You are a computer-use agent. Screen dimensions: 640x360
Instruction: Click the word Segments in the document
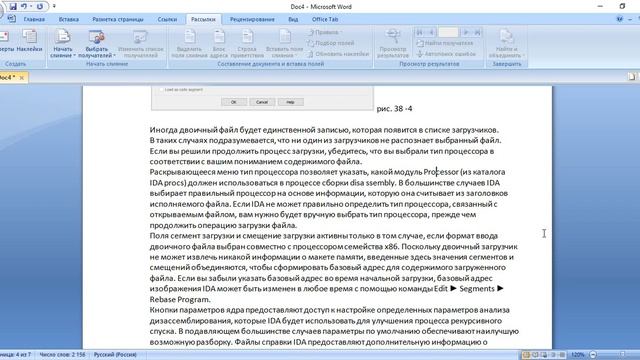(x=477, y=289)
